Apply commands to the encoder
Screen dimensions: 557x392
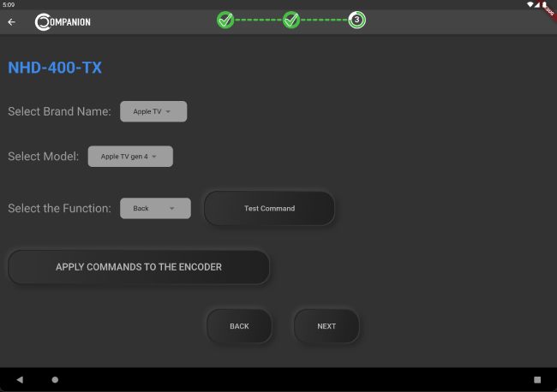[x=139, y=267]
